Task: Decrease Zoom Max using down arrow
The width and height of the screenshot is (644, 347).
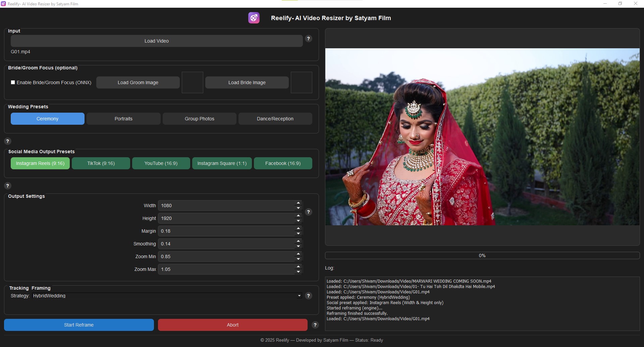Action: click(x=298, y=272)
